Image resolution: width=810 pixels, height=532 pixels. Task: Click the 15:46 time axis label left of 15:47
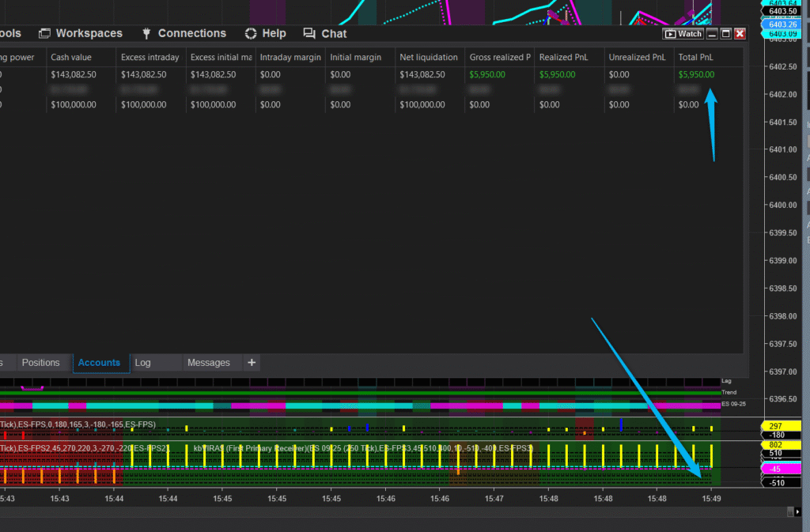[x=440, y=499]
